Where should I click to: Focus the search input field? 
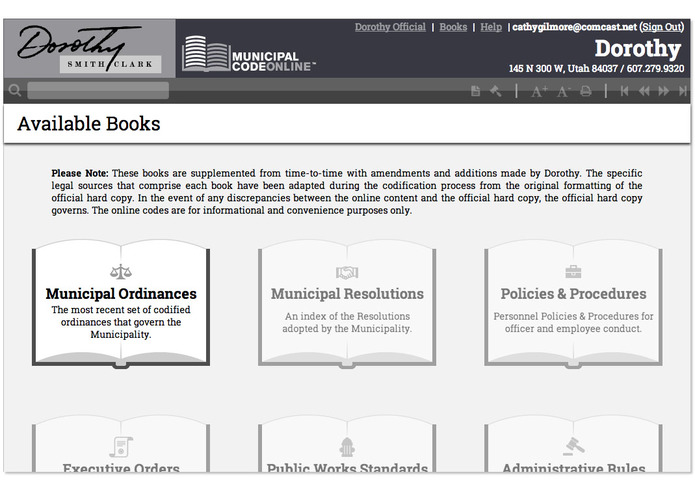pos(98,91)
